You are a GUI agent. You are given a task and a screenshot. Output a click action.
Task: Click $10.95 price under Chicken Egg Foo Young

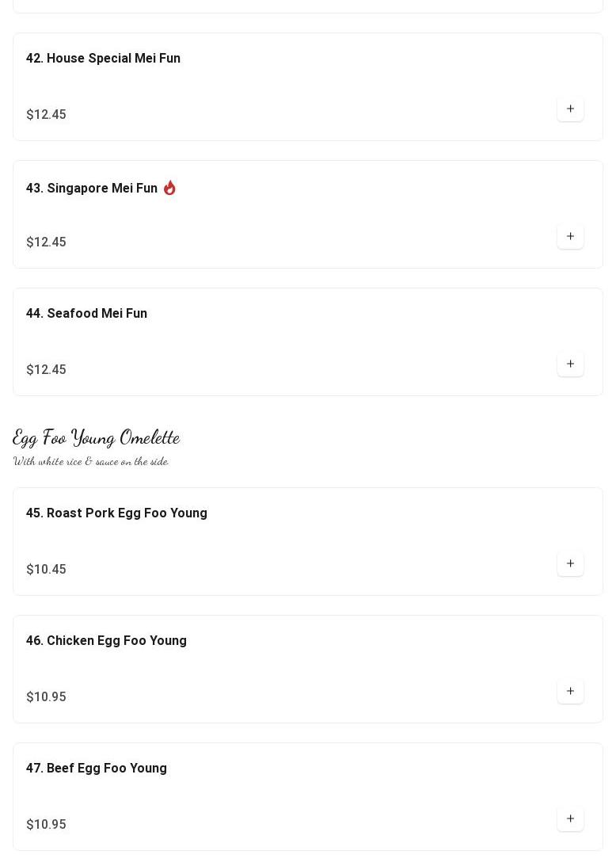46,697
